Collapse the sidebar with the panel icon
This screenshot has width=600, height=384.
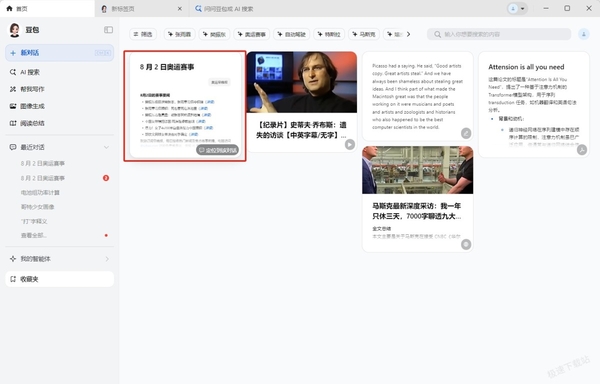(108, 30)
